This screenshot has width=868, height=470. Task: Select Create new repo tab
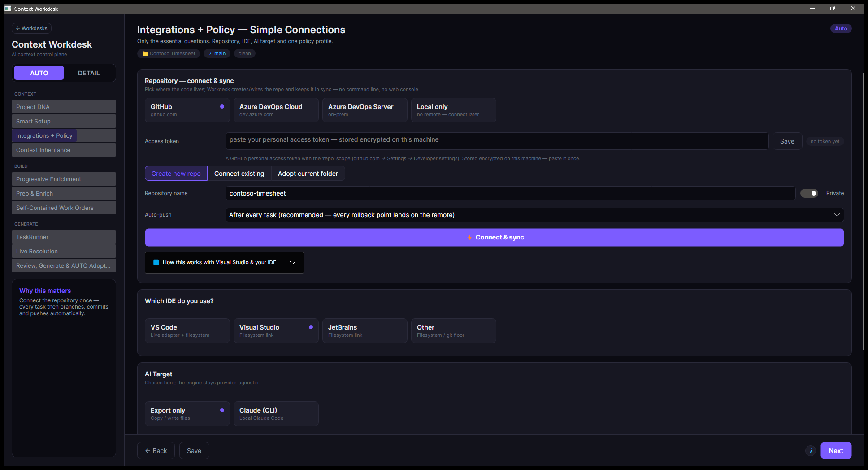(x=176, y=174)
